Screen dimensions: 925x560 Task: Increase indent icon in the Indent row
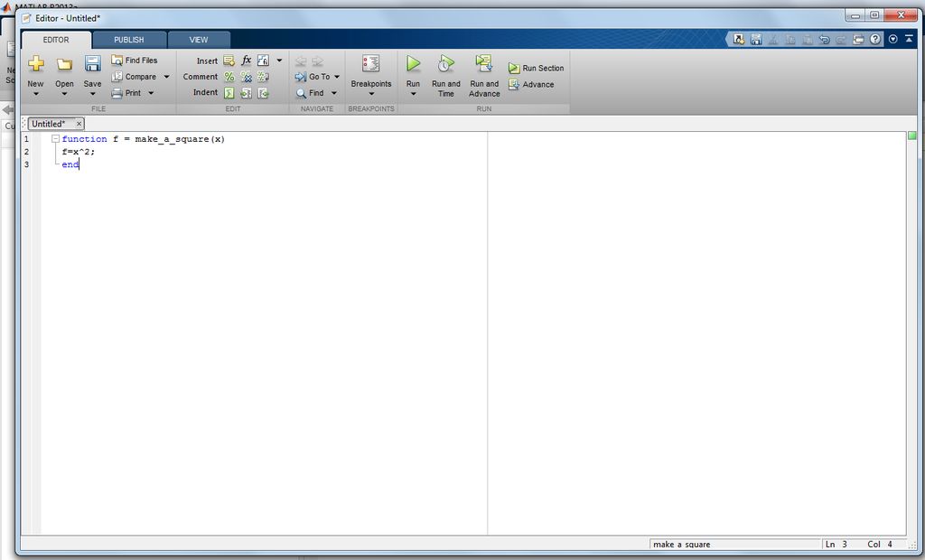(246, 93)
